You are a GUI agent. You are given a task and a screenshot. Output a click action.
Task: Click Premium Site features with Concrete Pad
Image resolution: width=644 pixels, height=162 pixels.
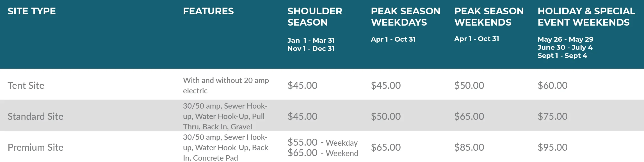(x=225, y=148)
